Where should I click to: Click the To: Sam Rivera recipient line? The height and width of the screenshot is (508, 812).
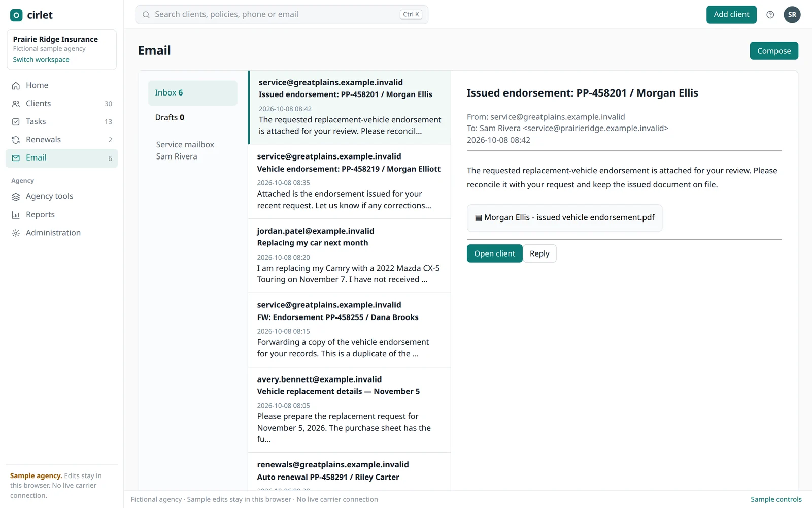(567, 128)
